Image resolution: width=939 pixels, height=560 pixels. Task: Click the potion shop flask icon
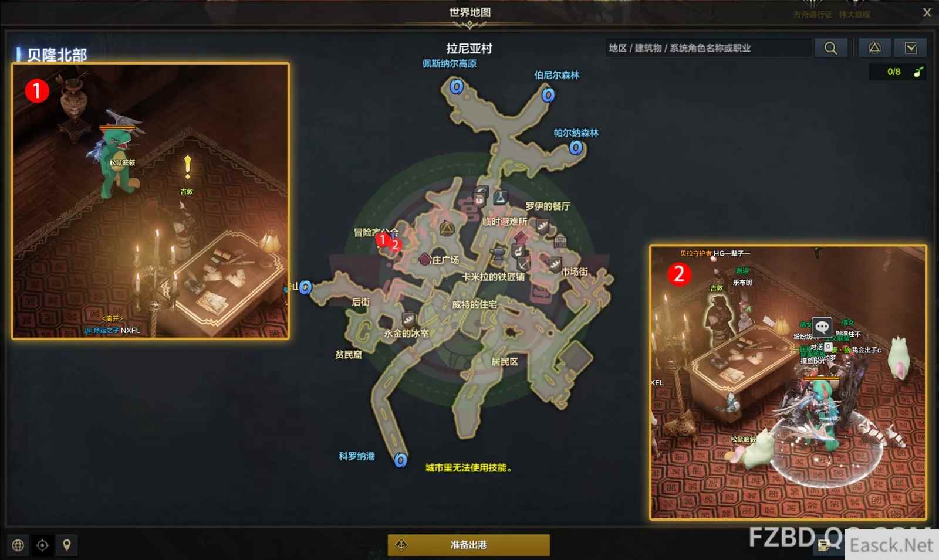click(x=499, y=197)
